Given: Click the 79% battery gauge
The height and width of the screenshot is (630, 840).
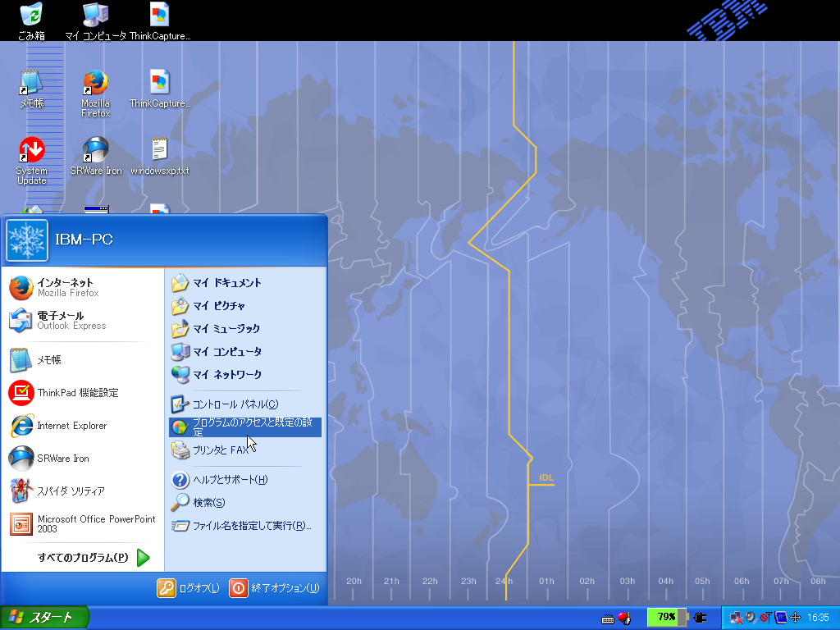Looking at the screenshot, I should tap(667, 617).
